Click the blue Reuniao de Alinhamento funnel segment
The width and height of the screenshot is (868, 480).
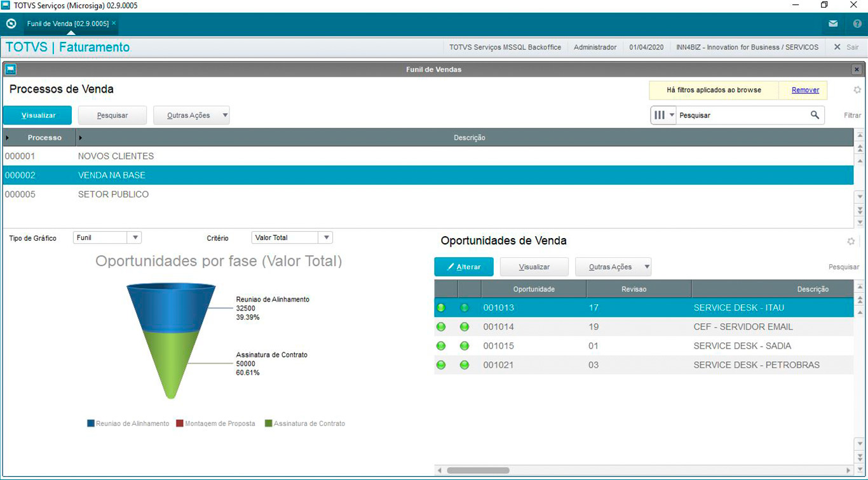tap(171, 309)
